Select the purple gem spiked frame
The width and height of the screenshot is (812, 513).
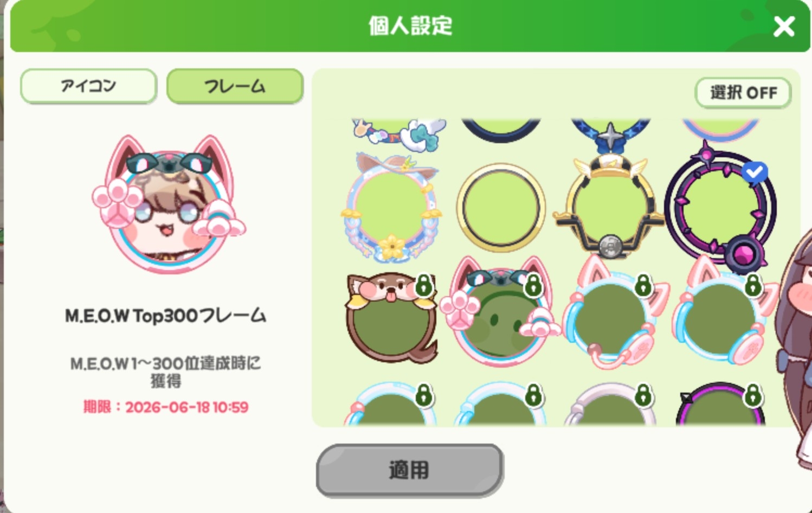click(720, 207)
